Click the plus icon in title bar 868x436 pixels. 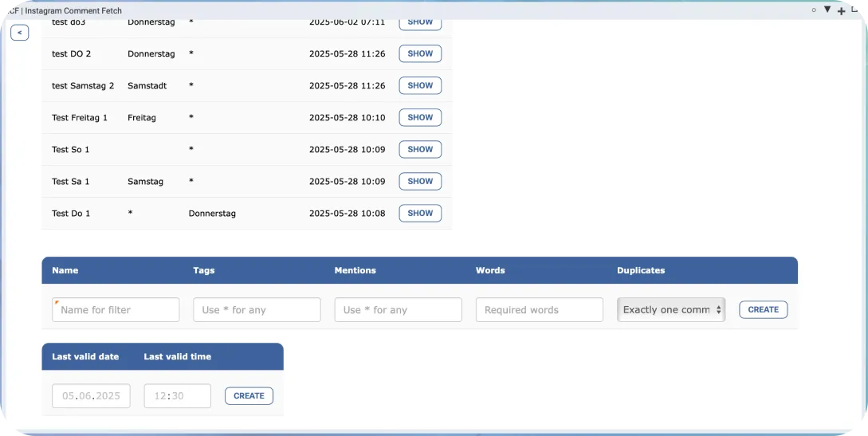(841, 11)
